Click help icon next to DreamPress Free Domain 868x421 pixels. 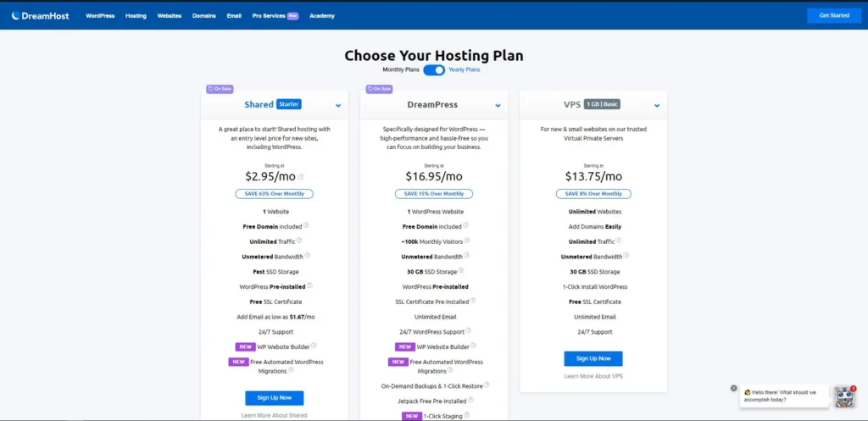(x=465, y=225)
